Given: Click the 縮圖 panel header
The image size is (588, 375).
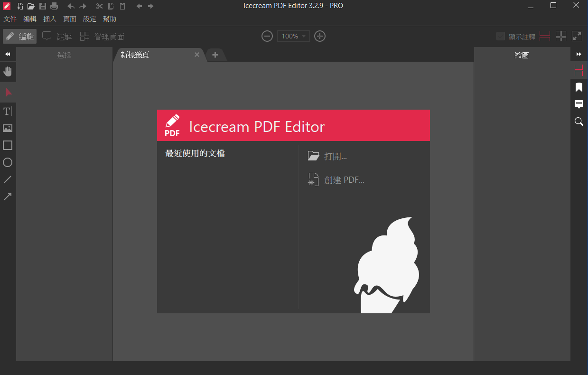Looking at the screenshot, I should [x=522, y=55].
